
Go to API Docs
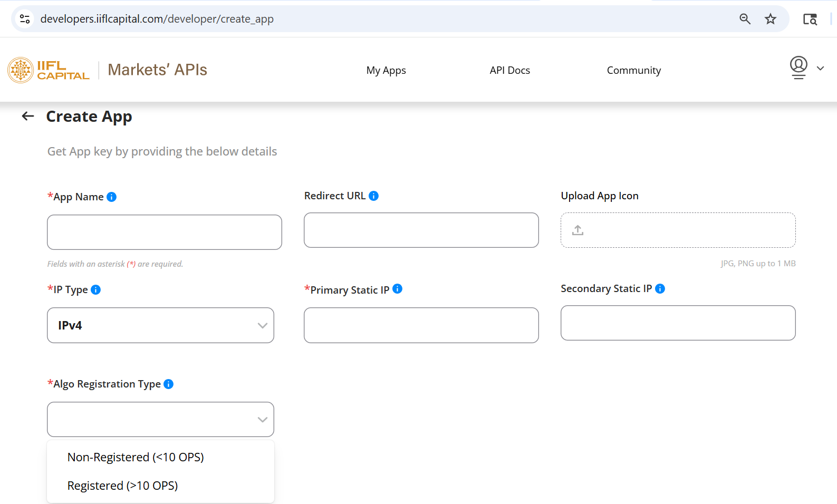click(509, 70)
